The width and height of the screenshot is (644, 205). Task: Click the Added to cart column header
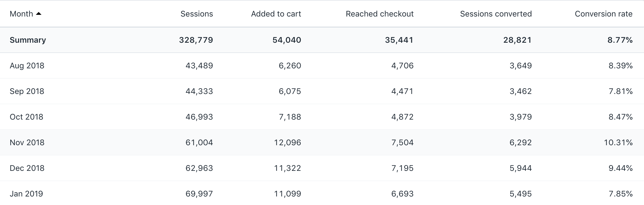pos(276,14)
